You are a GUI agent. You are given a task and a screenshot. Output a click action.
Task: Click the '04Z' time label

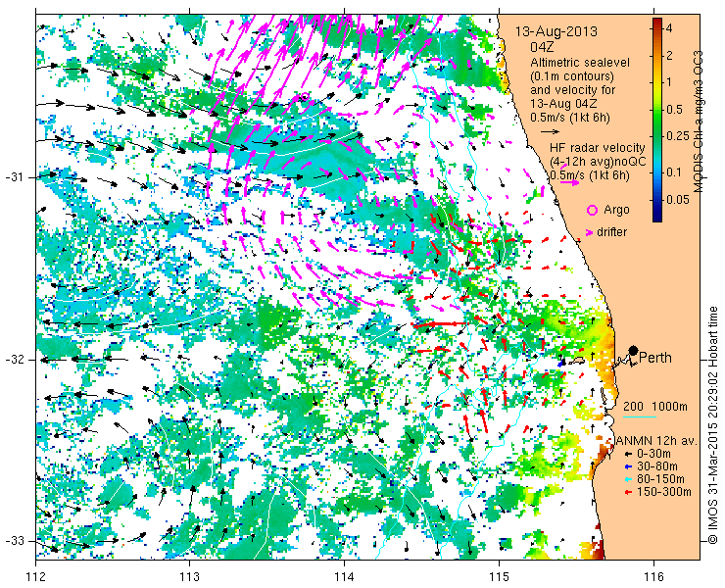[x=542, y=47]
